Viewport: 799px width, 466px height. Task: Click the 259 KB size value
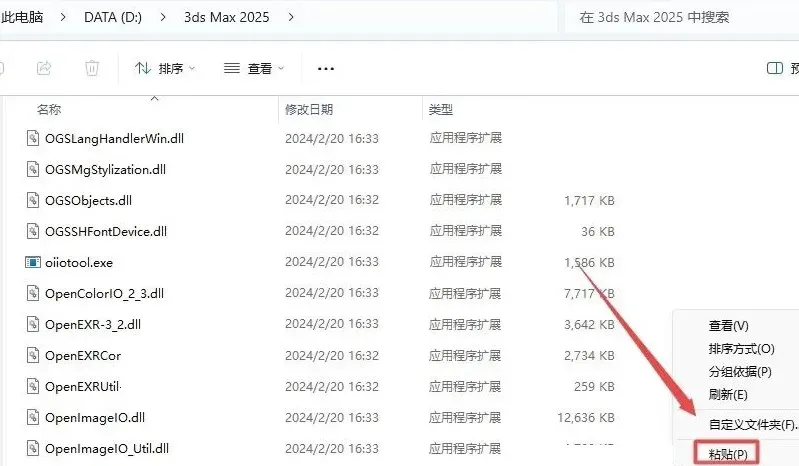coord(594,387)
